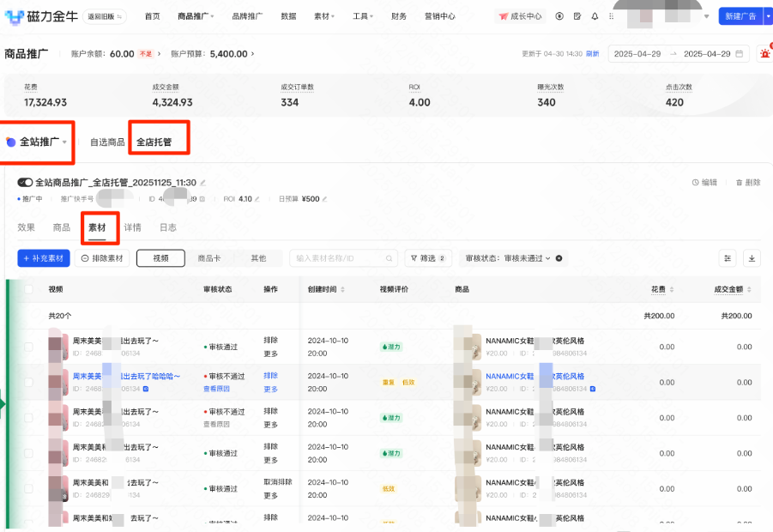Click the red alarm alert icon
The width and height of the screenshot is (773, 532).
tap(764, 54)
